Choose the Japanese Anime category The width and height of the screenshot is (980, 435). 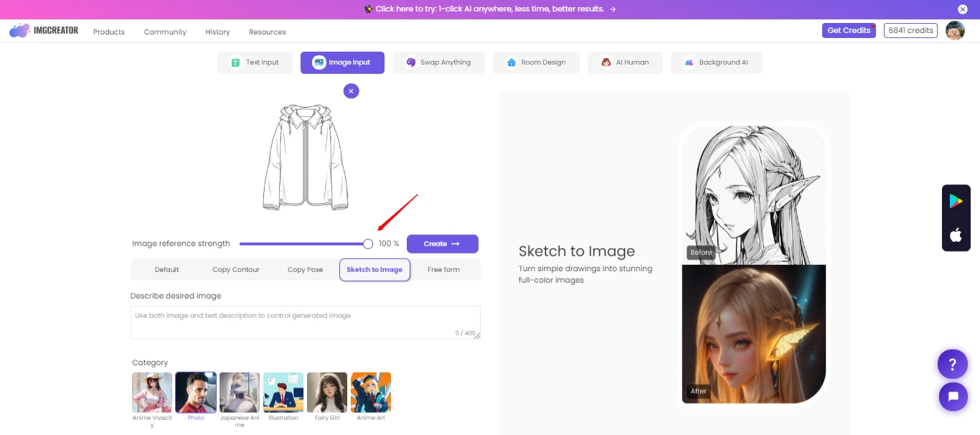tap(240, 393)
